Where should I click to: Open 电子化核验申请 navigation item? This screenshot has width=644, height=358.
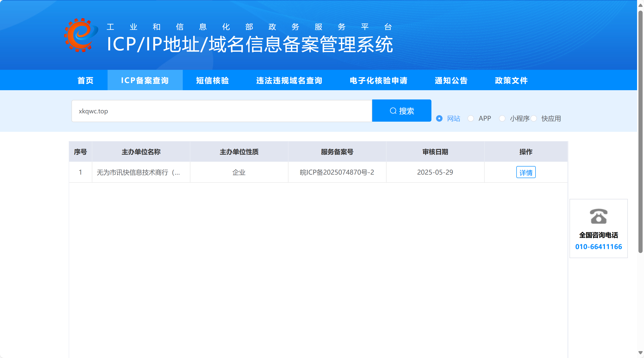(x=378, y=80)
